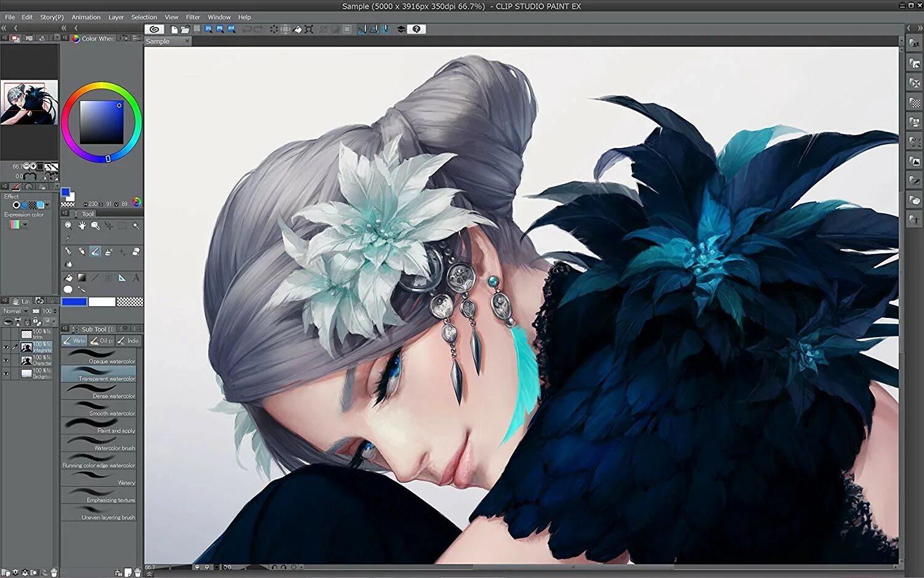Expand the Layer panel menu
This screenshot has width=924, height=578.
pos(4,300)
